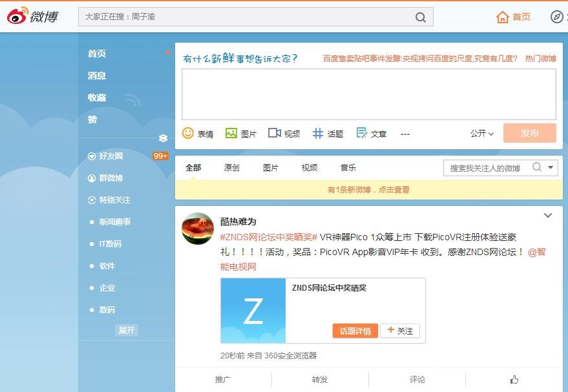Open 赞 in the left sidebar
This screenshot has height=392, width=568.
pos(92,119)
